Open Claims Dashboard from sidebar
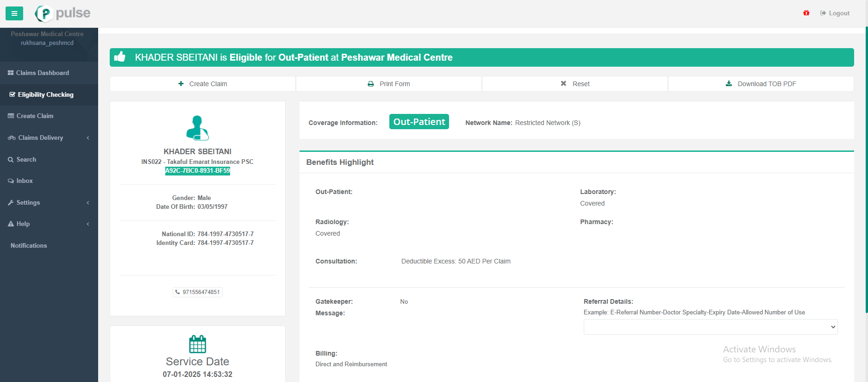Screen dimensions: 868x382 [42, 73]
